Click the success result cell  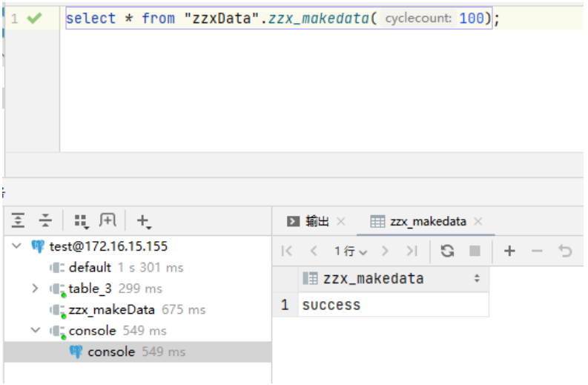click(x=331, y=305)
